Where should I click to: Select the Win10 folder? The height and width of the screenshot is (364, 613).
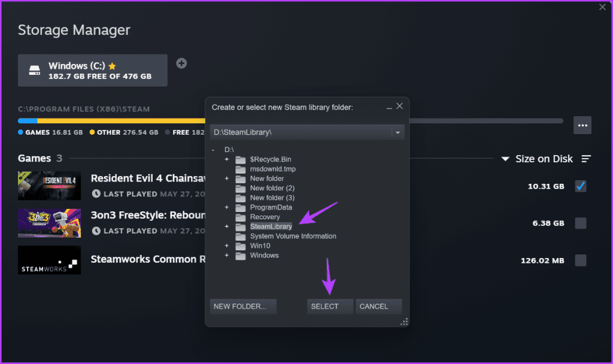click(260, 245)
